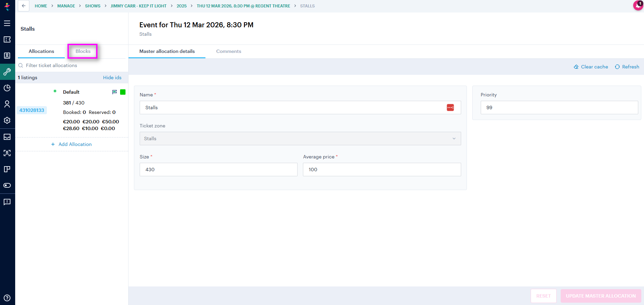Screen dimensions: 644x305
Task: Click Clear cache
Action: 591,67
